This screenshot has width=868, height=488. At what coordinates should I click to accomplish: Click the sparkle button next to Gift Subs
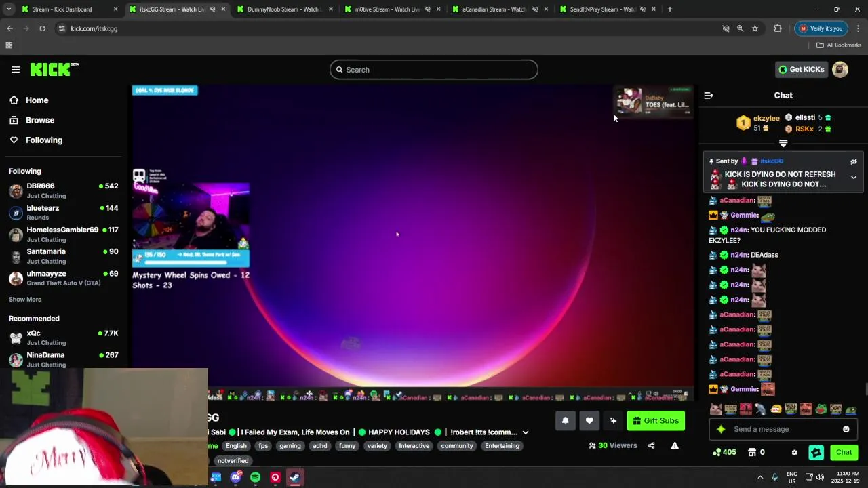(x=613, y=421)
